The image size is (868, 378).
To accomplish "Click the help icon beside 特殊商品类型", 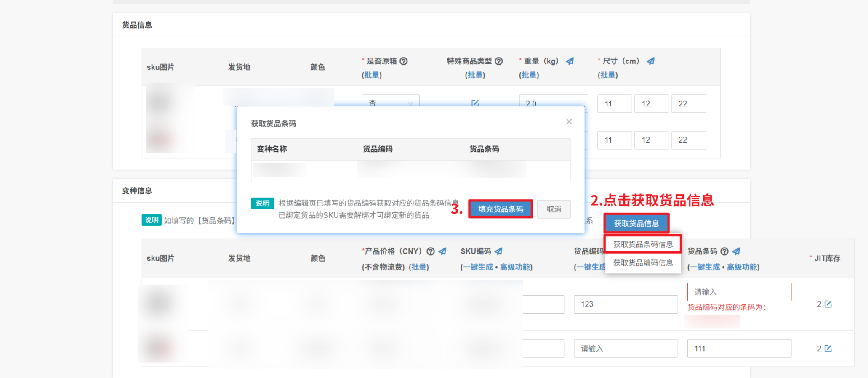I will point(499,61).
